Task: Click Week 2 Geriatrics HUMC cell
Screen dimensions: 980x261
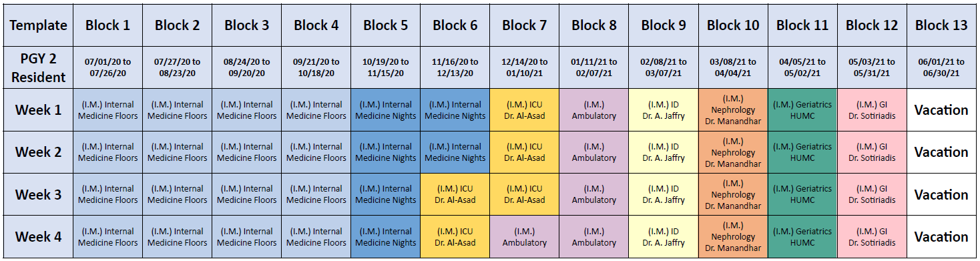Action: 802,152
